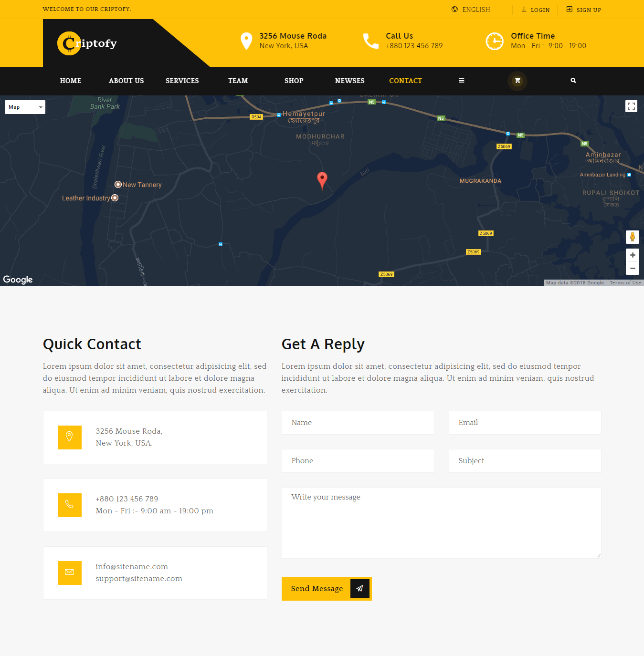Click the Login link
644x656 pixels.
pos(536,10)
